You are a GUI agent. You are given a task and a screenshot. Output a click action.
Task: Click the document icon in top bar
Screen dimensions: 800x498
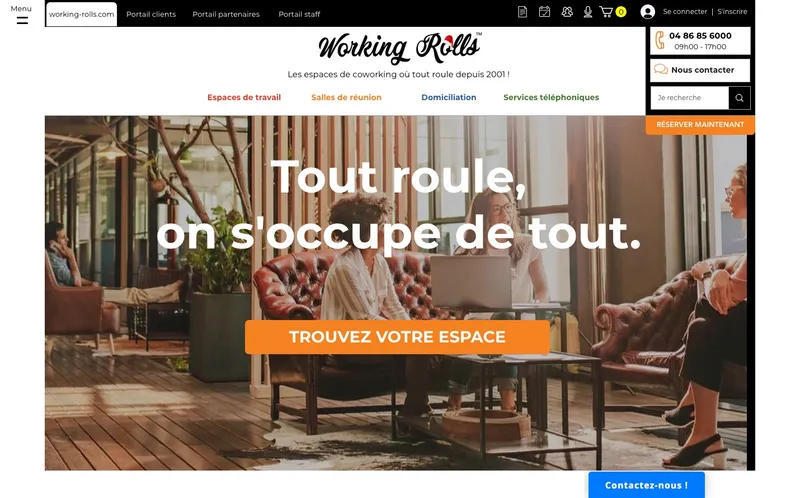coord(522,12)
